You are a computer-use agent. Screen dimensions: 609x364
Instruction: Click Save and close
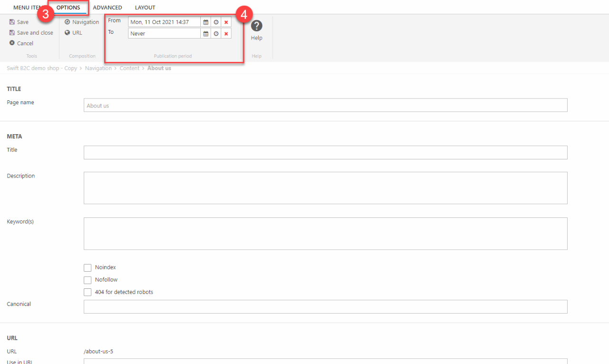tap(31, 33)
